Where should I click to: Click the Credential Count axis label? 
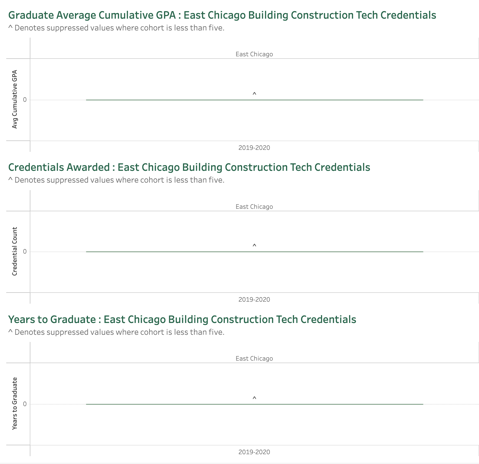tap(14, 251)
